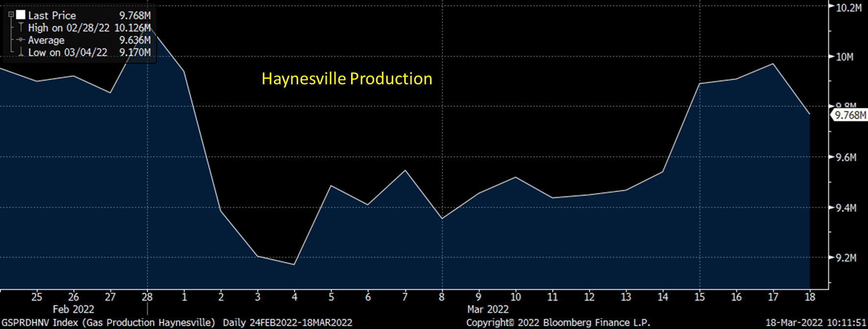Click the x-axis date label for March 8
Viewport: 868px width, 329px height.
point(442,297)
